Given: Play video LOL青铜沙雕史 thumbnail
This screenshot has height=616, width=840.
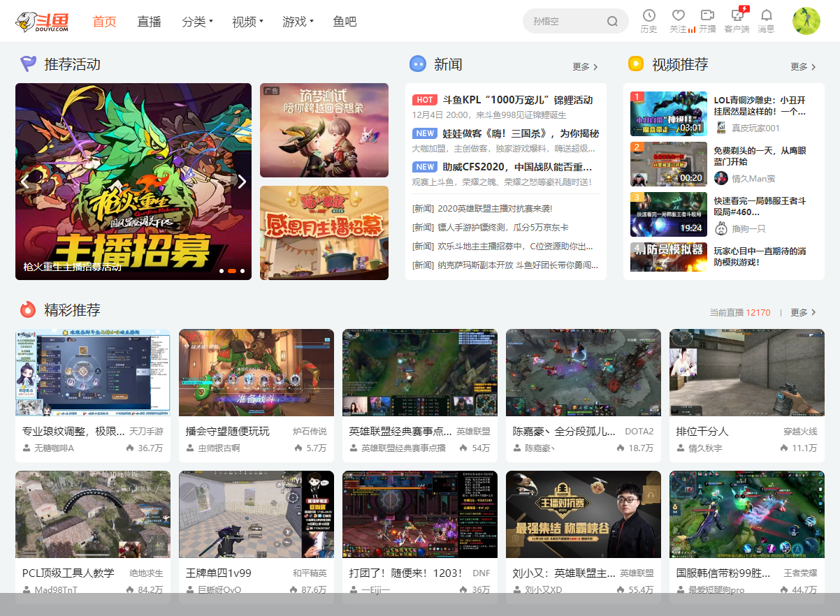Looking at the screenshot, I should click(x=669, y=114).
